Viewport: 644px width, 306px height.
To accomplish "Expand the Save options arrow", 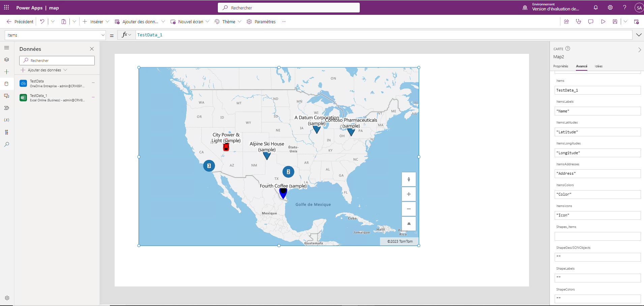I will click(x=625, y=22).
